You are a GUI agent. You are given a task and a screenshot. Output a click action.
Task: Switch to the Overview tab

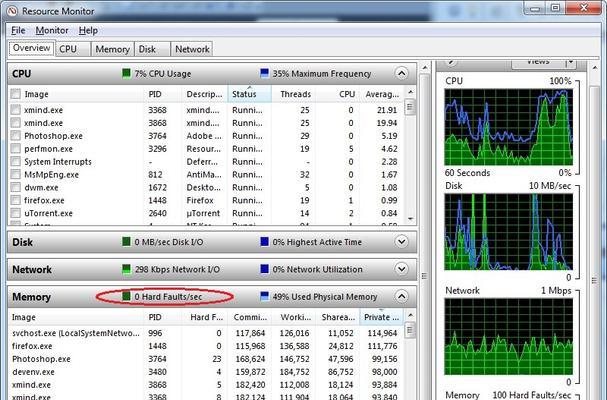(31, 48)
